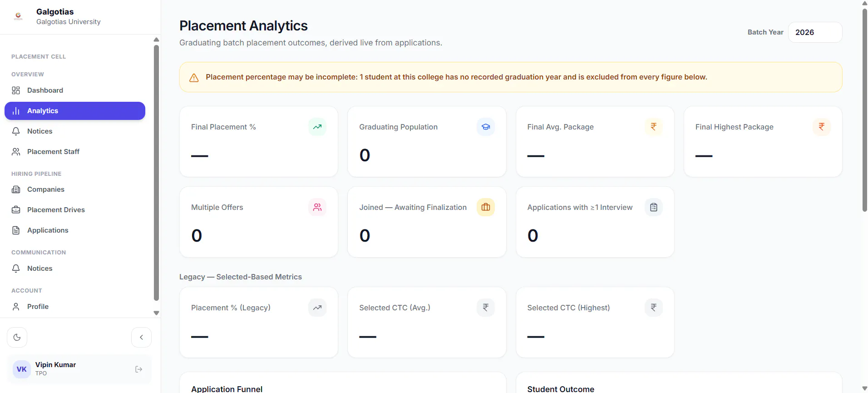Screen dimensions: 868x393
Task: Select the Analytics sidebar item
Action: click(x=75, y=111)
